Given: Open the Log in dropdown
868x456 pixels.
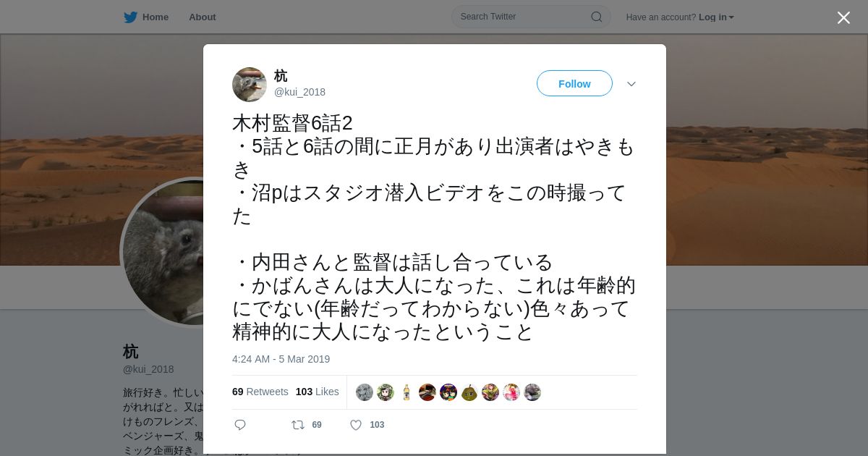Looking at the screenshot, I should [716, 17].
